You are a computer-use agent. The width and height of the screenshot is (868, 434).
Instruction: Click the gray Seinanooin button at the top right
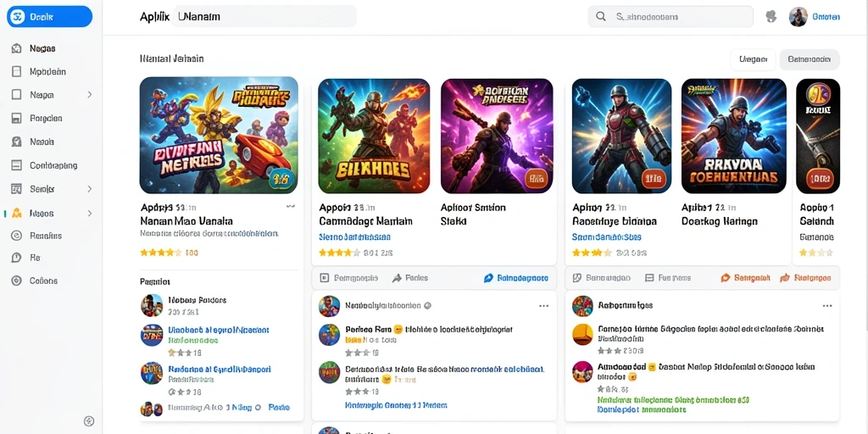[810, 59]
